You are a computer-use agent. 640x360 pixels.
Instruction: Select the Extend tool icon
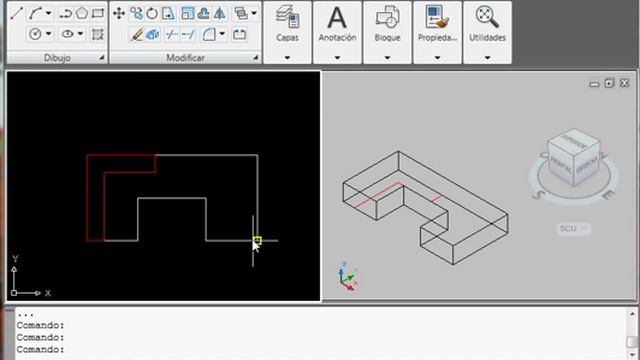pos(188,34)
